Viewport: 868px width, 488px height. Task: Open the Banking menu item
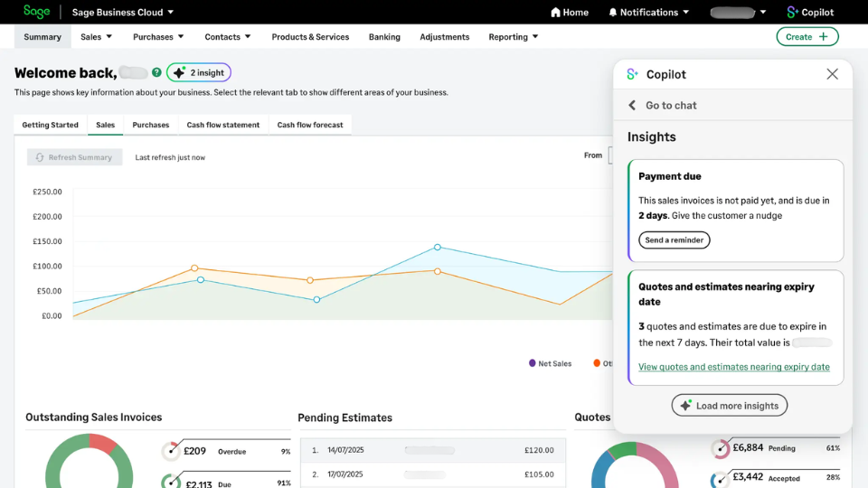click(x=384, y=36)
